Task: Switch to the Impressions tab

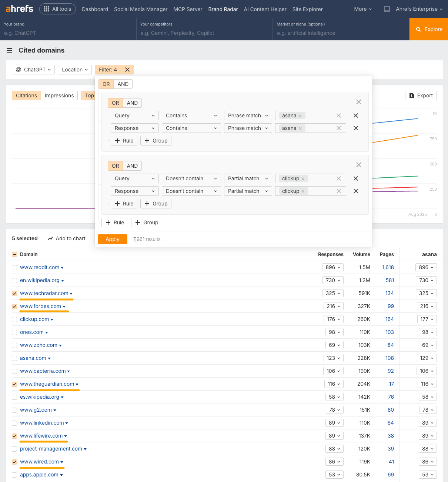Action: (59, 96)
